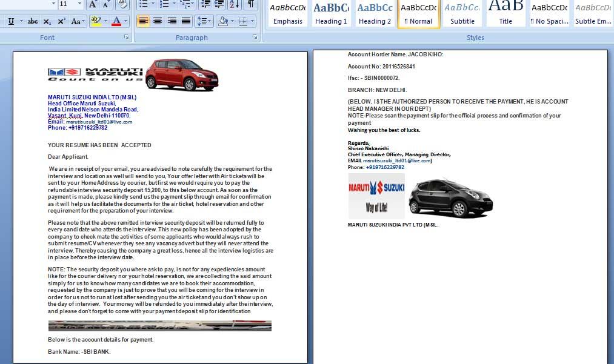Click 'Shinzo Nakanishi' signature name
This screenshot has width=614, height=364.
(x=368, y=148)
